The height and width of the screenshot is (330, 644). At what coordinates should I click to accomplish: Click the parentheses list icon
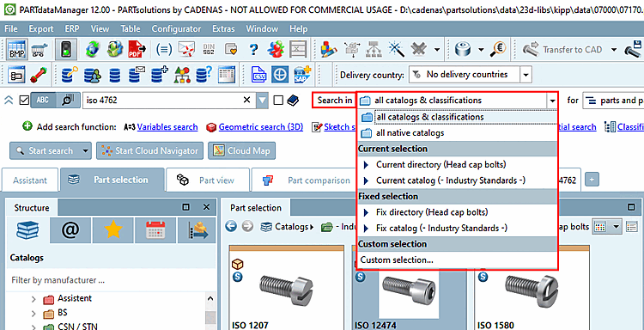click(x=164, y=50)
